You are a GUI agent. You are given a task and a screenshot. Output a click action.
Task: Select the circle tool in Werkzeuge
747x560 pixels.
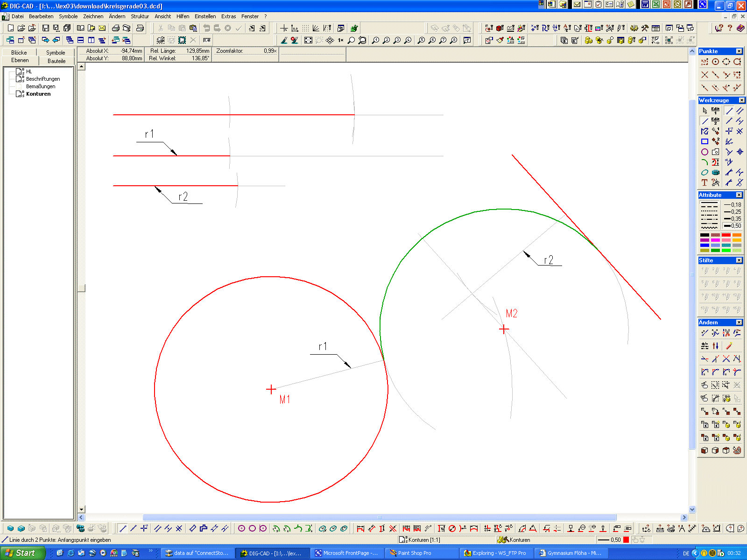705,152
